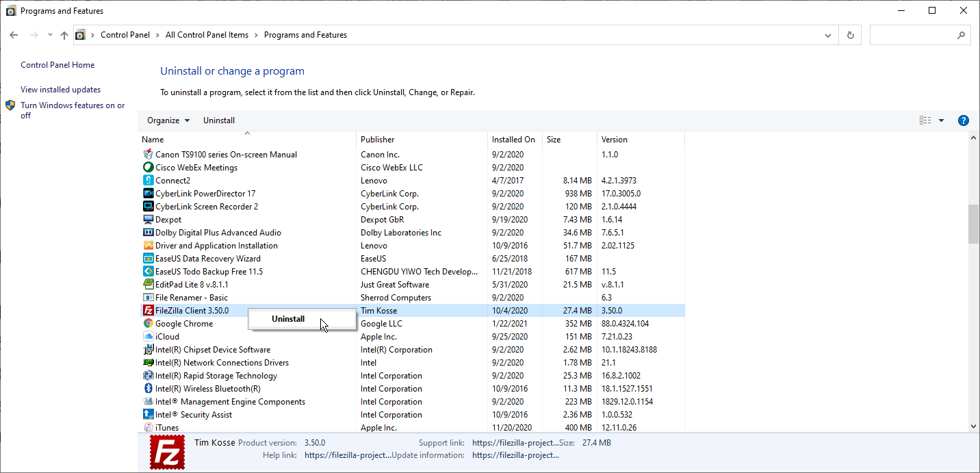Click the search Control Panel box
Screen dimensions: 980x473
(x=920, y=35)
